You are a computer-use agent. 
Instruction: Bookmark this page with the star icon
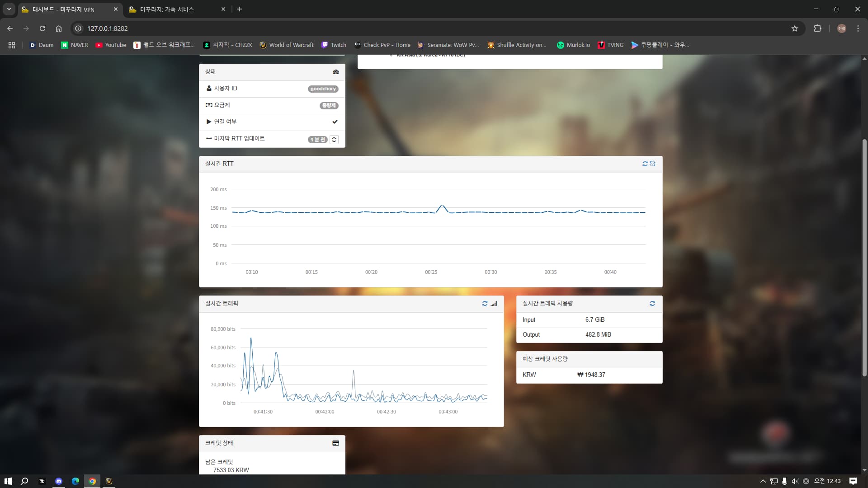[795, 28]
